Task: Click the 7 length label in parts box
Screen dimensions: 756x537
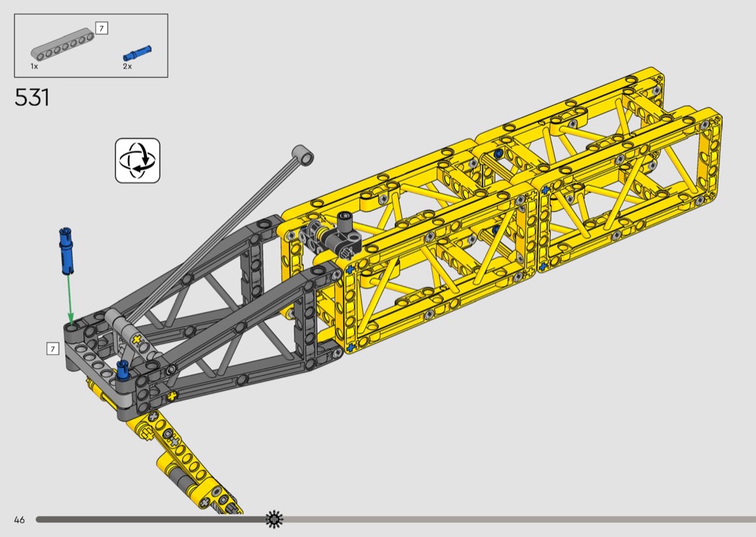Action: coord(102,29)
